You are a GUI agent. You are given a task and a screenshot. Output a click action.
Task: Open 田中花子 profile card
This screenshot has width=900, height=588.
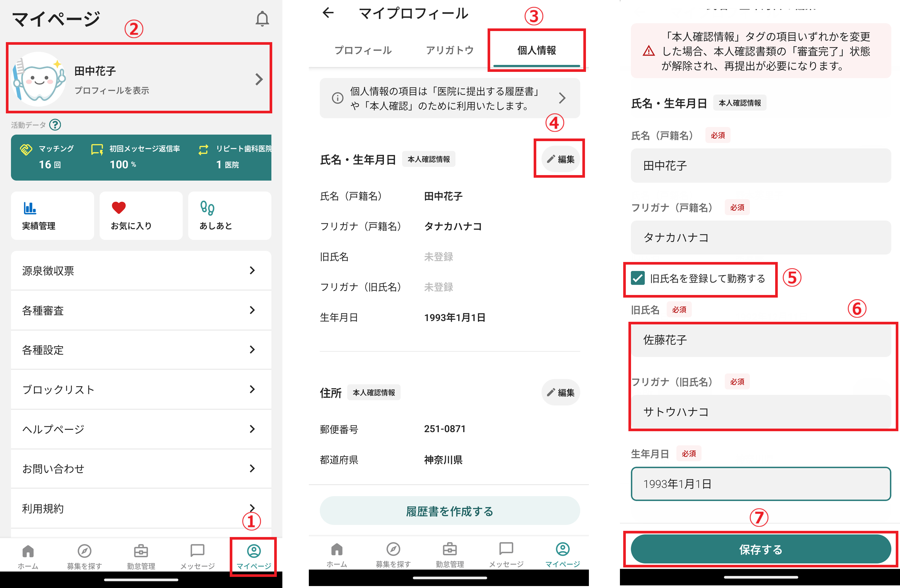(x=139, y=78)
